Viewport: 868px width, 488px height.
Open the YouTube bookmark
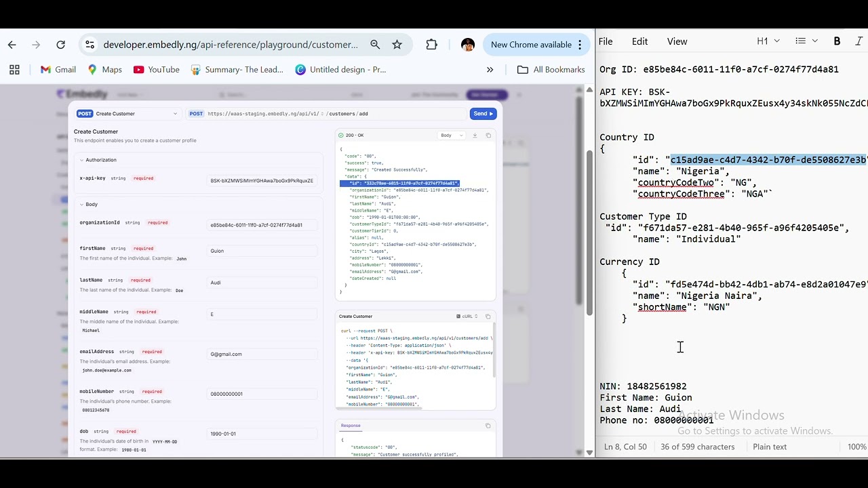[x=155, y=69]
